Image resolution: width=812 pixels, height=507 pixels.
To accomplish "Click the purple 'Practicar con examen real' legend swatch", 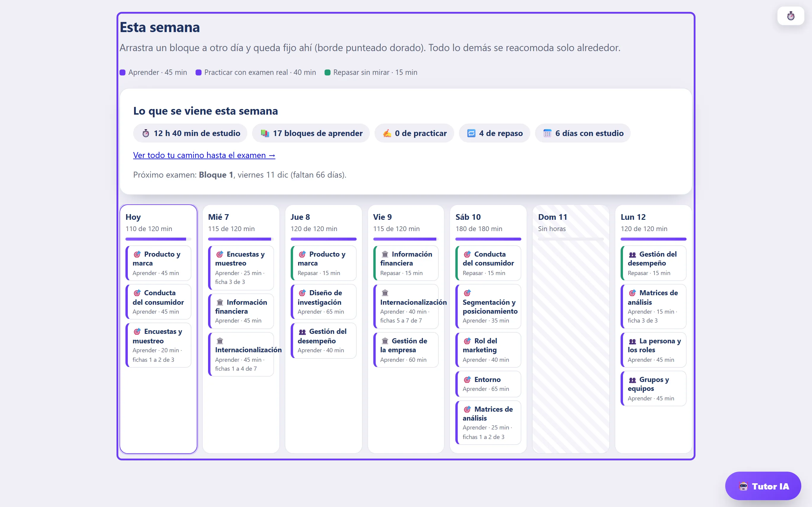I will 199,72.
